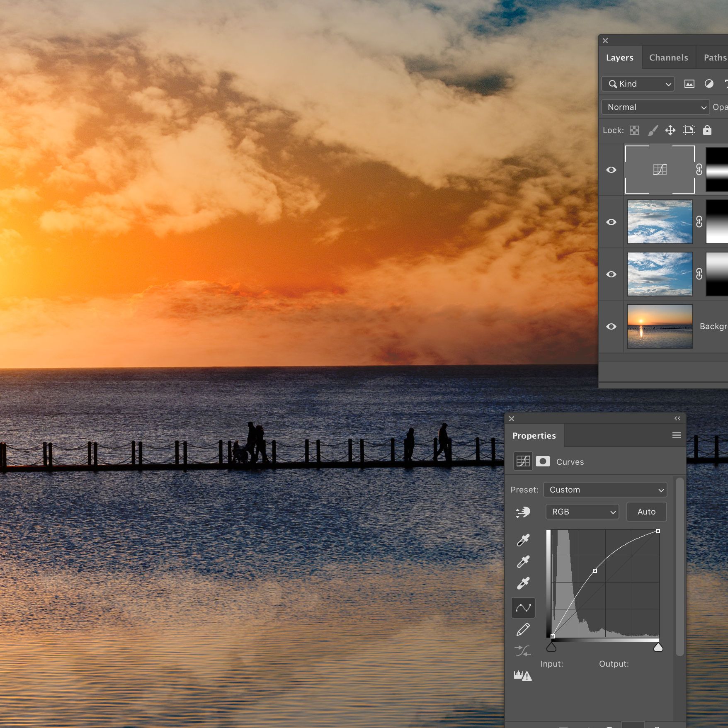Viewport: 728px width, 728px height.
Task: Select the edit points curve tool
Action: (523, 608)
